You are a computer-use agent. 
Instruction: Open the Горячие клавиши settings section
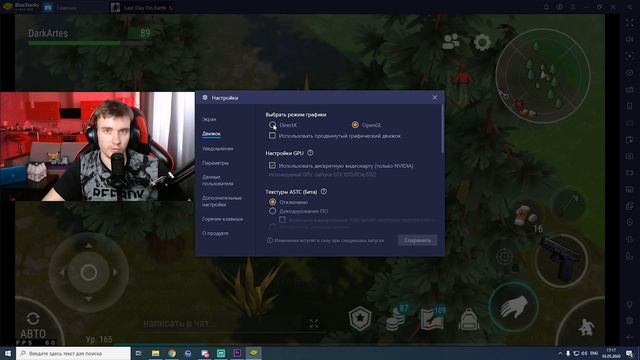click(x=222, y=219)
